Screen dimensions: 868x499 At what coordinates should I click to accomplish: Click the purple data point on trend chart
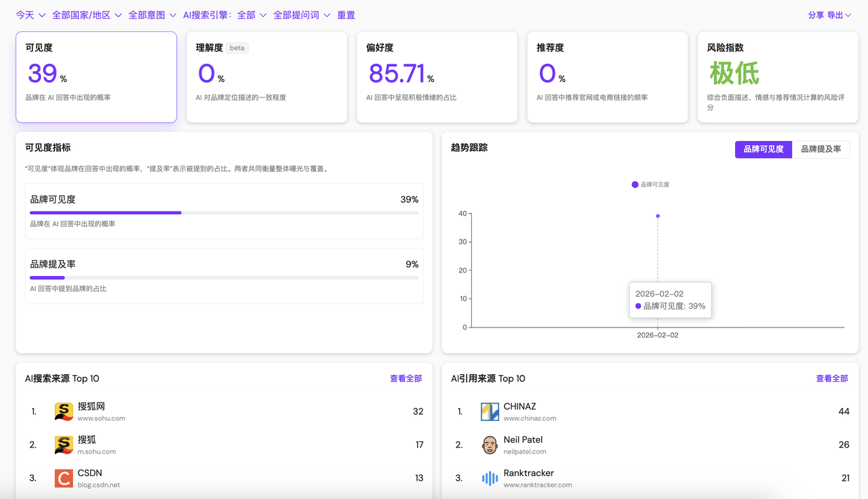pyautogui.click(x=657, y=215)
